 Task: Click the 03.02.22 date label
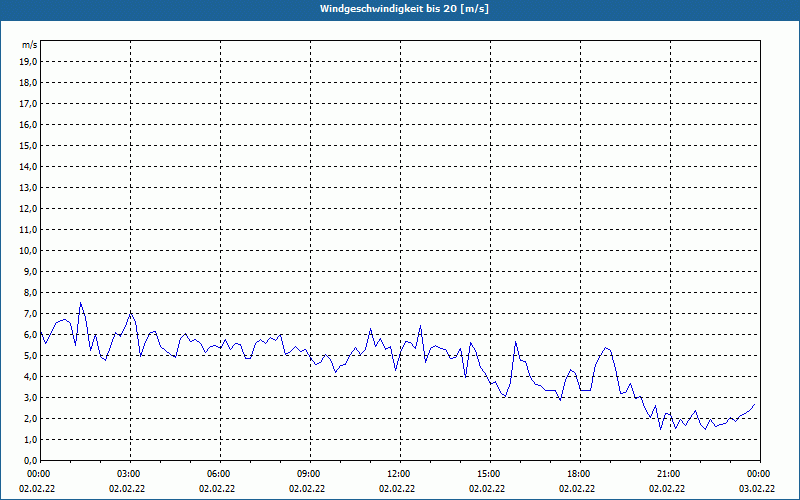pyautogui.click(x=757, y=488)
